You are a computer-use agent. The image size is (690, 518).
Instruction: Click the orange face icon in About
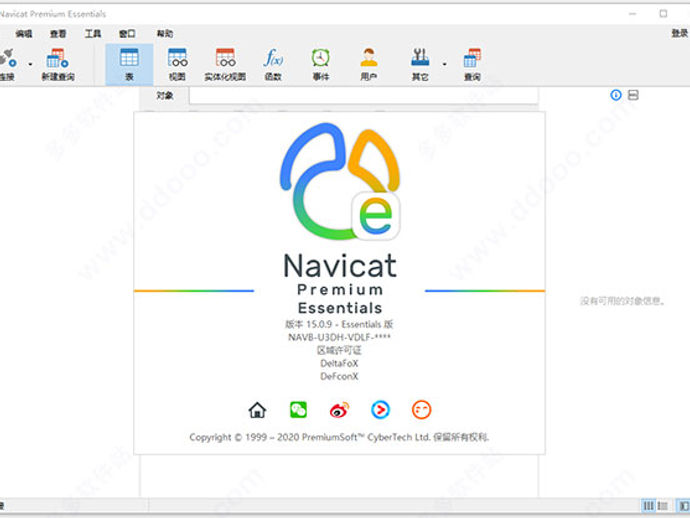click(x=422, y=410)
